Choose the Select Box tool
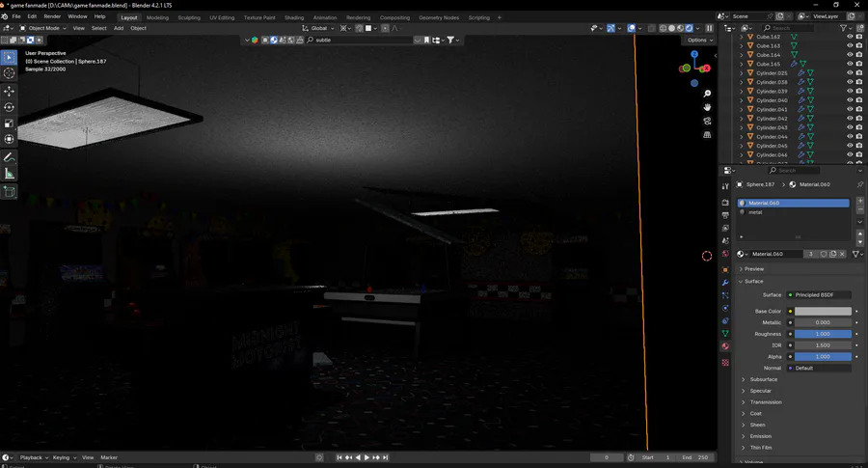The image size is (868, 468). pyautogui.click(x=9, y=58)
